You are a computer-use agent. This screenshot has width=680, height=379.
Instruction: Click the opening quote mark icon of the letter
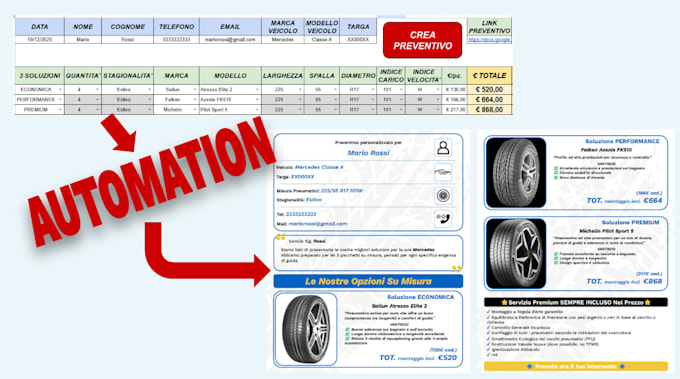[281, 237]
